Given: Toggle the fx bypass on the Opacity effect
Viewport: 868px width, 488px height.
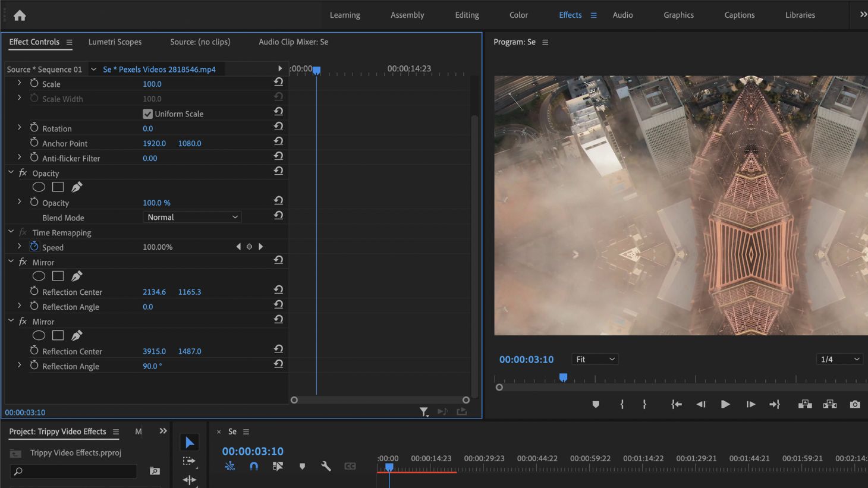Looking at the screenshot, I should 22,172.
